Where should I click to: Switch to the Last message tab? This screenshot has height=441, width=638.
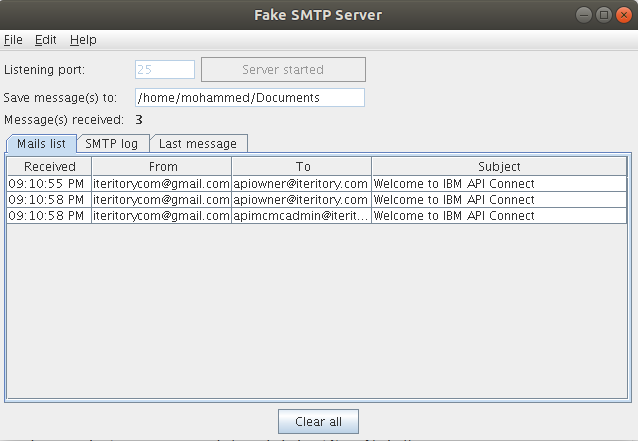[198, 143]
